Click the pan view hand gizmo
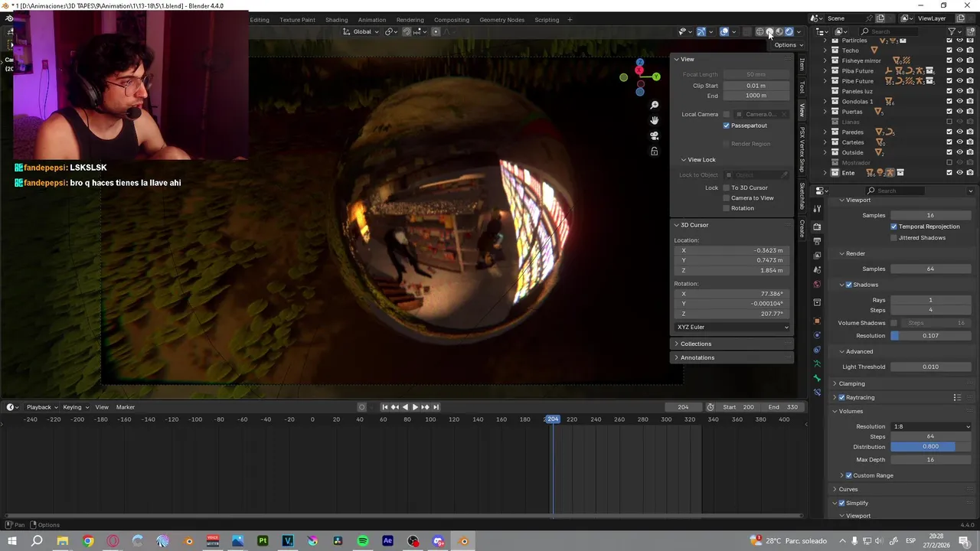The height and width of the screenshot is (551, 980). pyautogui.click(x=655, y=120)
